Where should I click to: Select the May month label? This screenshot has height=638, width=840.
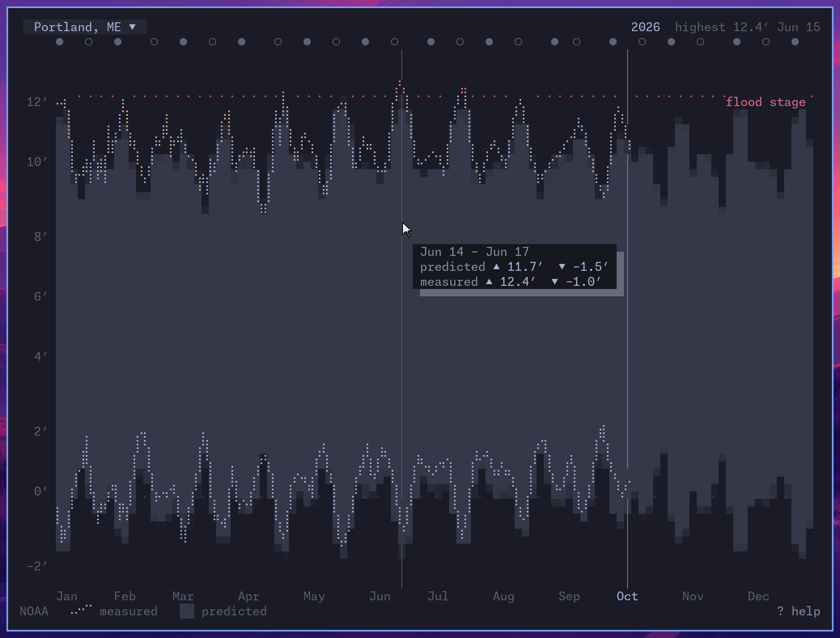point(314,596)
